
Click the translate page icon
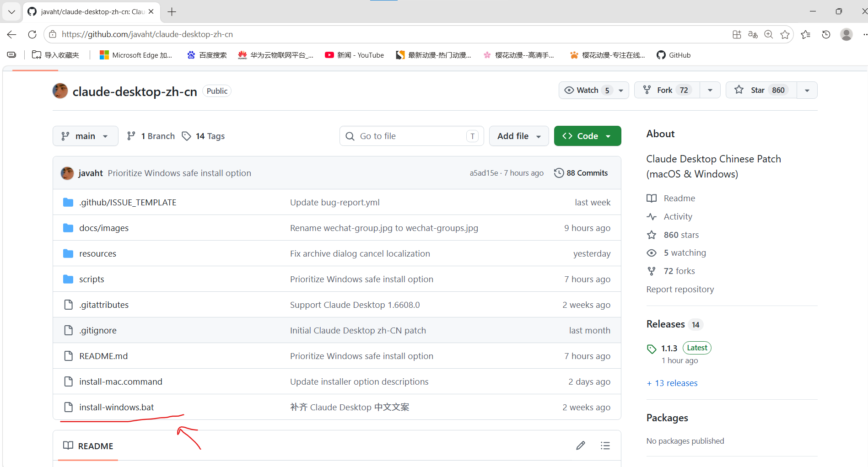pos(753,34)
